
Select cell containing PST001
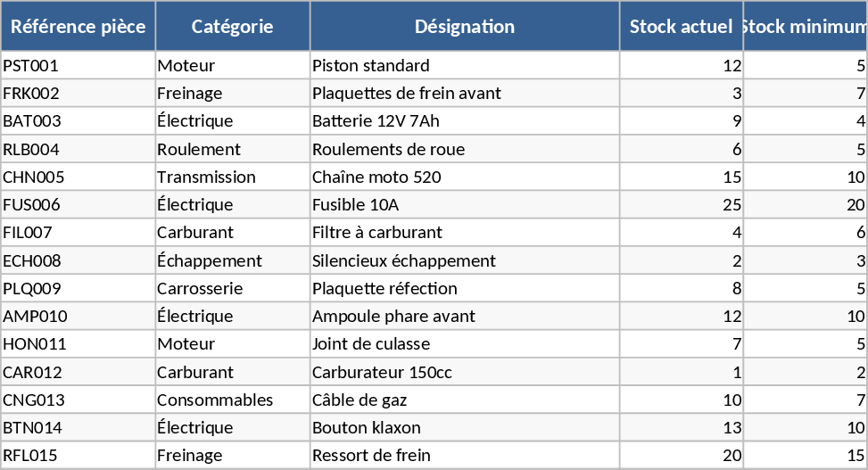[x=78, y=65]
